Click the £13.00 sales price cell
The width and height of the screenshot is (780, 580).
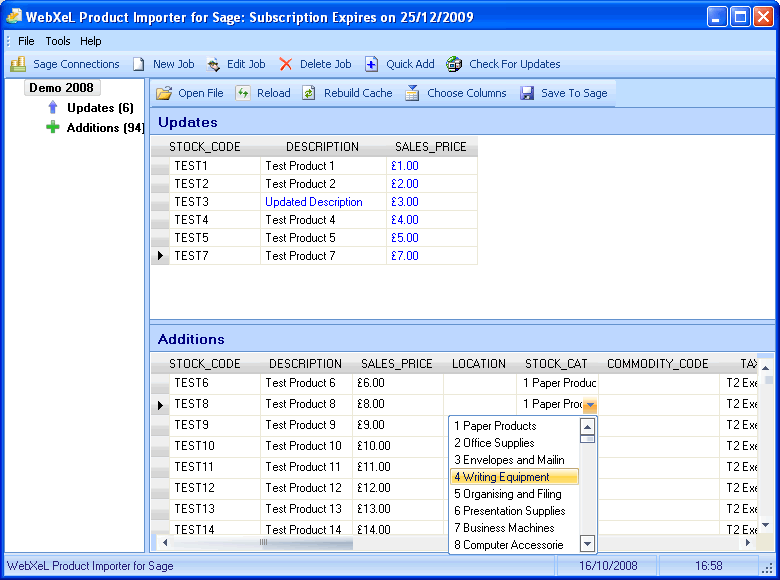[398, 509]
